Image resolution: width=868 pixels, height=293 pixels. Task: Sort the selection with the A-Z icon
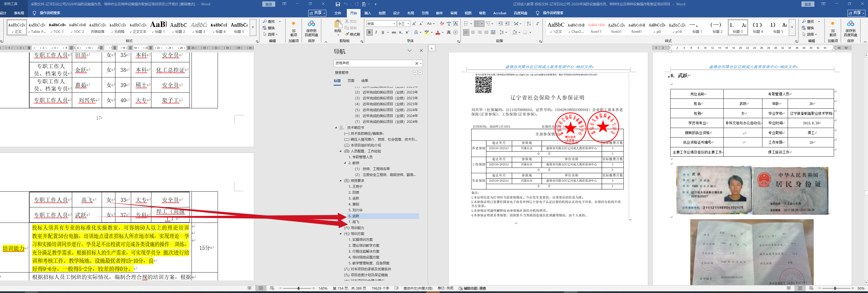click(x=529, y=24)
